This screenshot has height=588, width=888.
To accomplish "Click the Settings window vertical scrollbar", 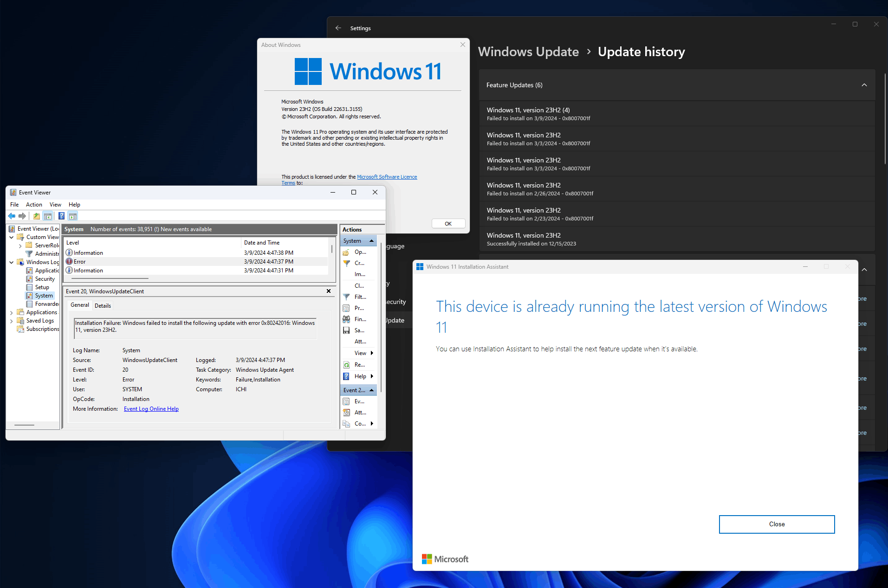I will [x=885, y=118].
